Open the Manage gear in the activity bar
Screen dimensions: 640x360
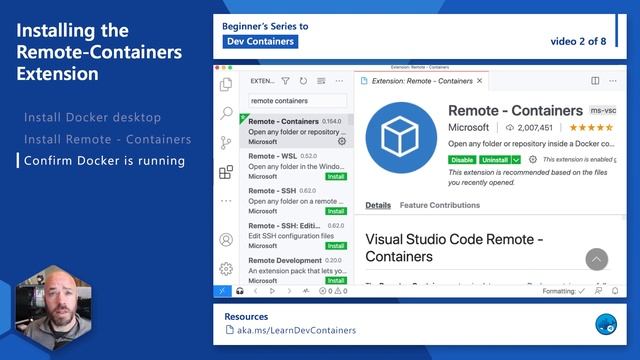[226, 269]
